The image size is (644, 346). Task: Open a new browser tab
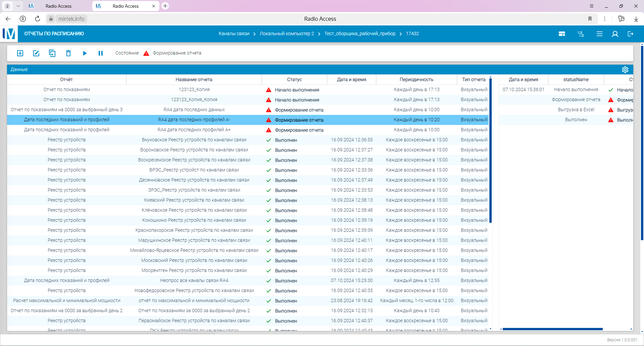[165, 6]
